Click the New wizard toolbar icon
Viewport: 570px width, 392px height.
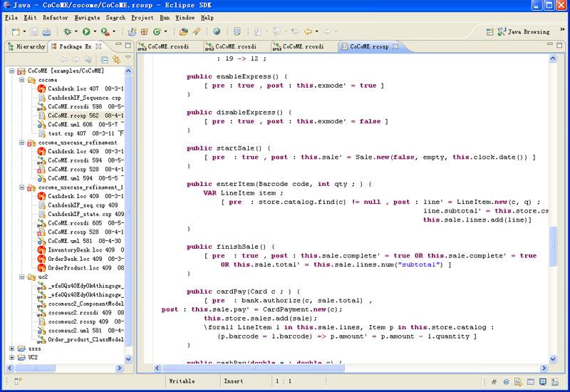click(16, 32)
